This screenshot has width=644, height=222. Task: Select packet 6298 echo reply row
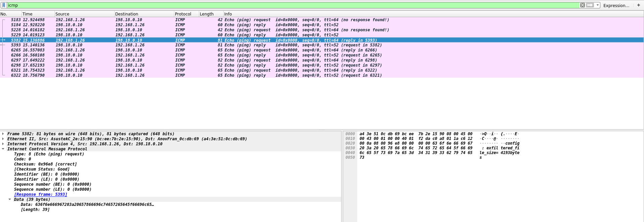click(322, 65)
